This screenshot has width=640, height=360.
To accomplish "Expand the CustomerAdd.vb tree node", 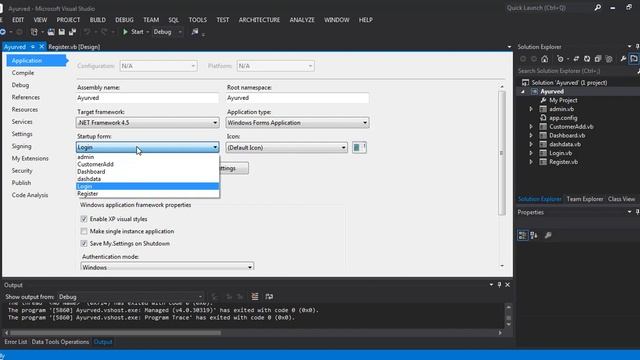I will coord(531,127).
